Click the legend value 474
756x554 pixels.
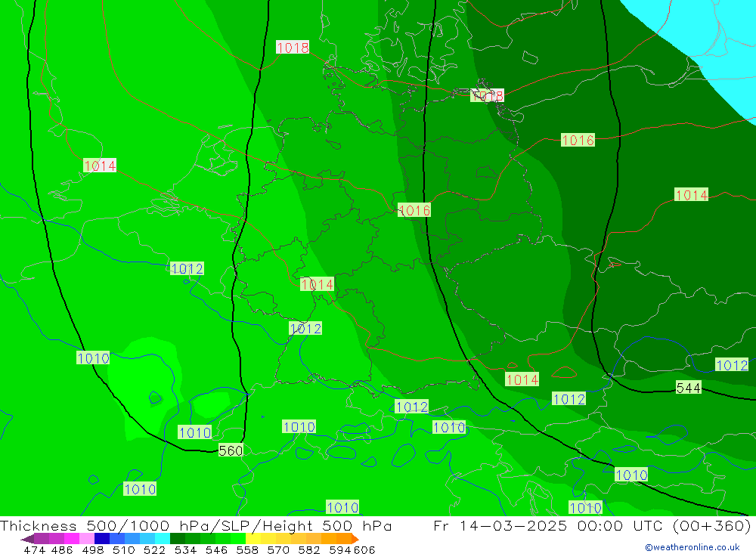tap(35, 550)
